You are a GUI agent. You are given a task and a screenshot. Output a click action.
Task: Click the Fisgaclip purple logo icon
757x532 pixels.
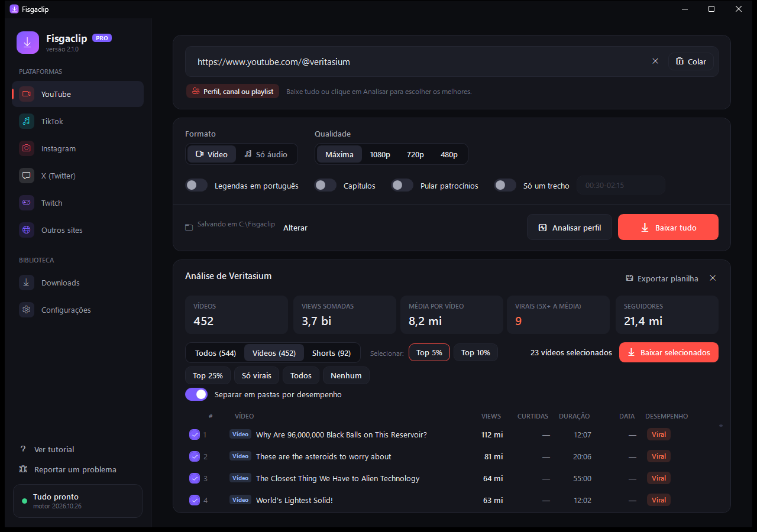[28, 43]
